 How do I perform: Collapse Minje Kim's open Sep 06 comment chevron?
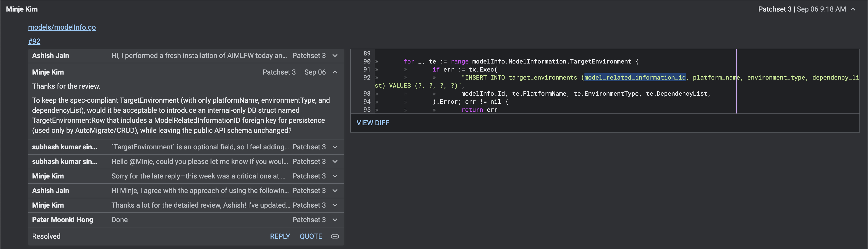pos(335,72)
